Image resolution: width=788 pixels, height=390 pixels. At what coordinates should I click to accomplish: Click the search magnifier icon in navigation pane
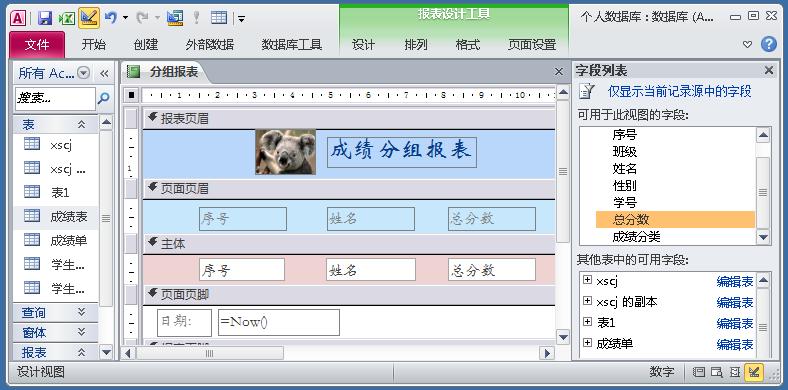click(104, 99)
